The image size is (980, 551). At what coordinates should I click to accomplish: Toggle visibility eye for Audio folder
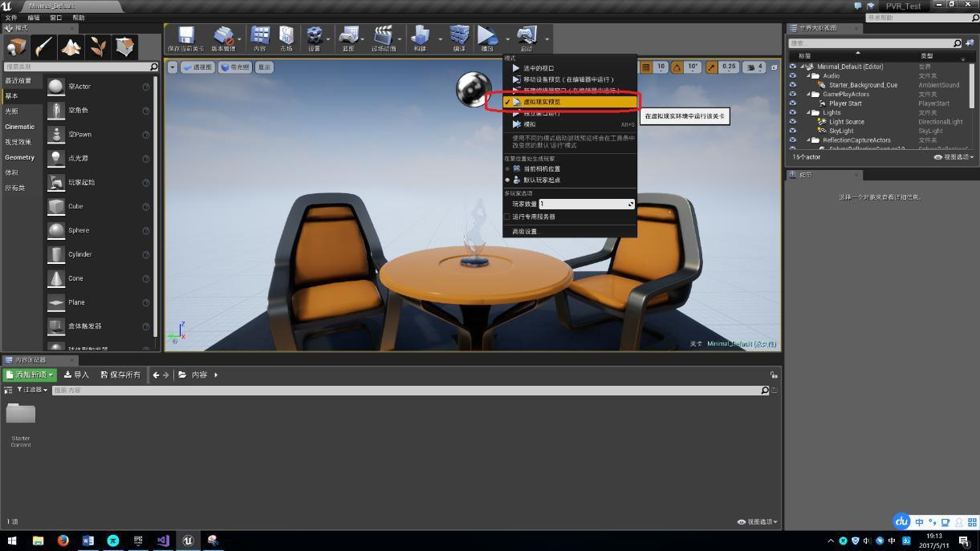pyautogui.click(x=793, y=76)
